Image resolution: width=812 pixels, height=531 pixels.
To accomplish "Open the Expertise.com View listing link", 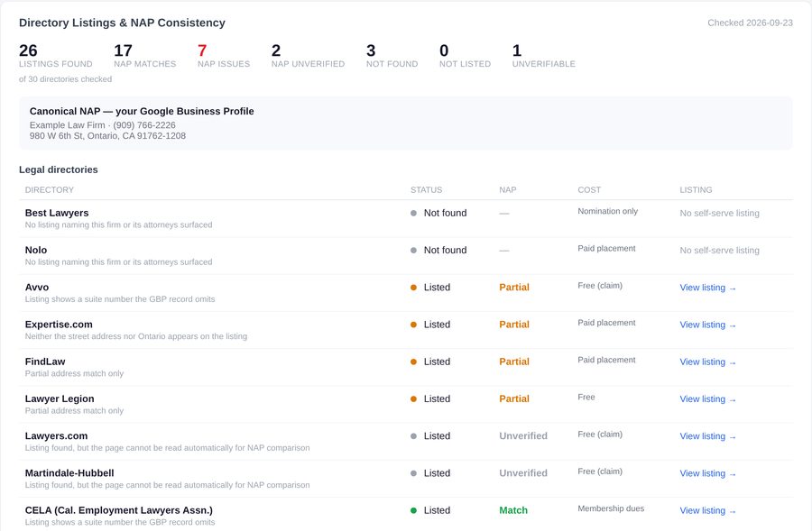I will coord(707,325).
